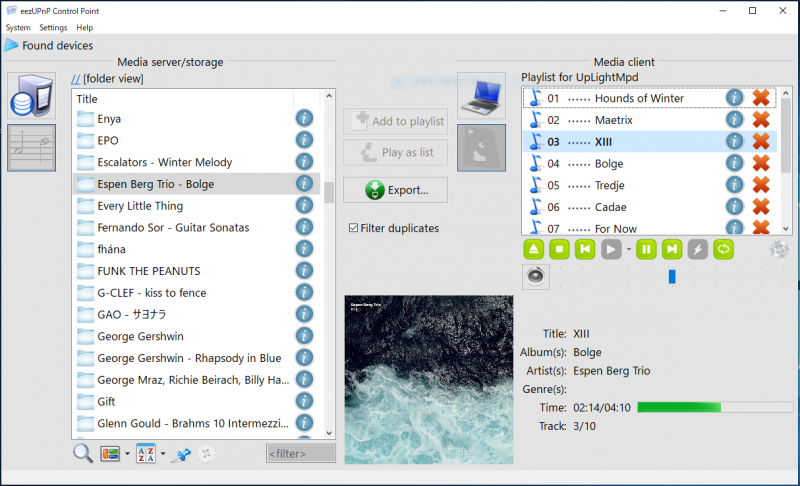Mute audio with the speaker button
Viewport: 800px width, 486px height.
535,276
